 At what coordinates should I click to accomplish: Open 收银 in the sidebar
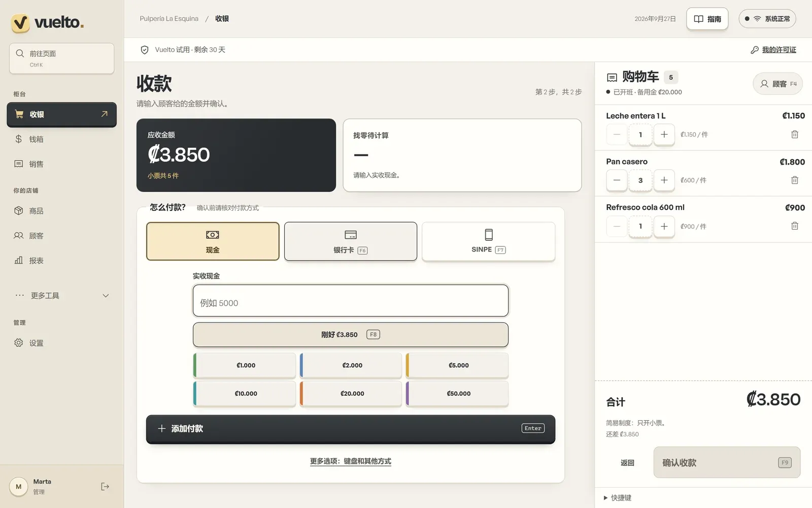pyautogui.click(x=62, y=114)
